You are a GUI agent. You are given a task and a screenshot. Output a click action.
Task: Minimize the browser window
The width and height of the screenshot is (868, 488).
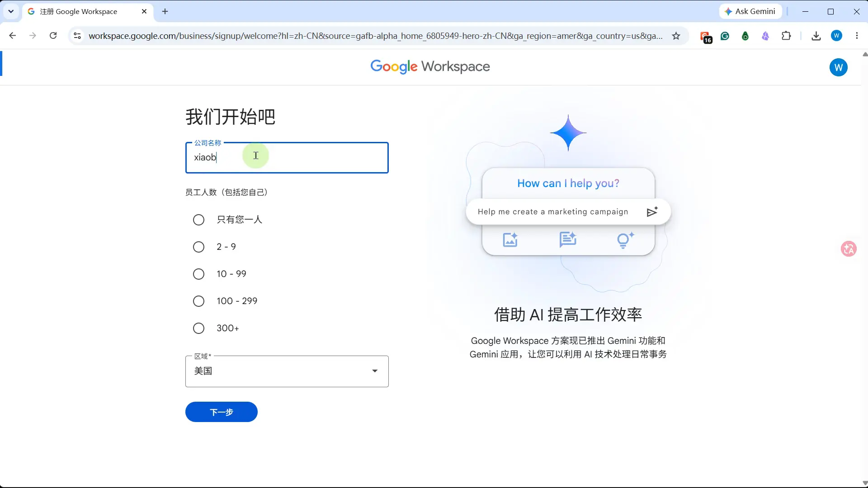click(x=805, y=12)
